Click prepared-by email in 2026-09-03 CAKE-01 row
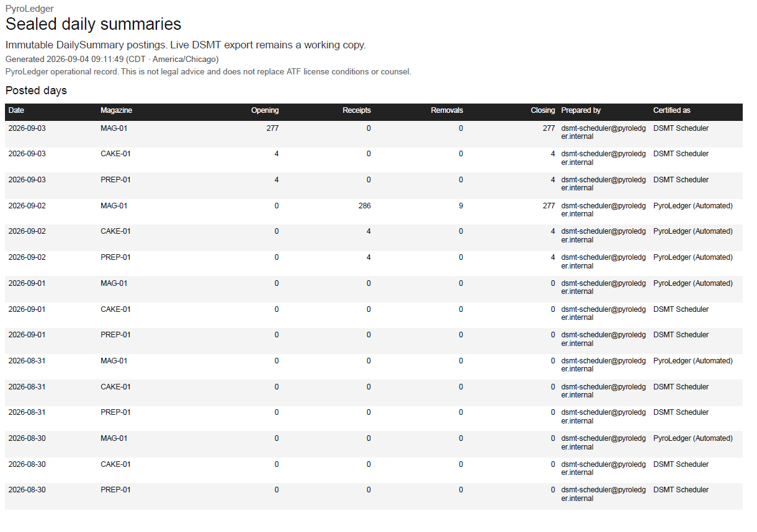Screen dimensions: 757x532 point(603,158)
